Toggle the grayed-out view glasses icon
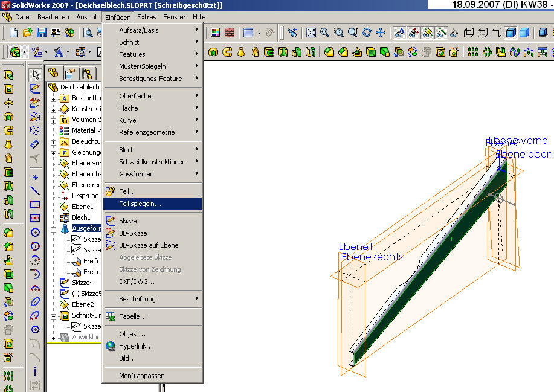 455,33
